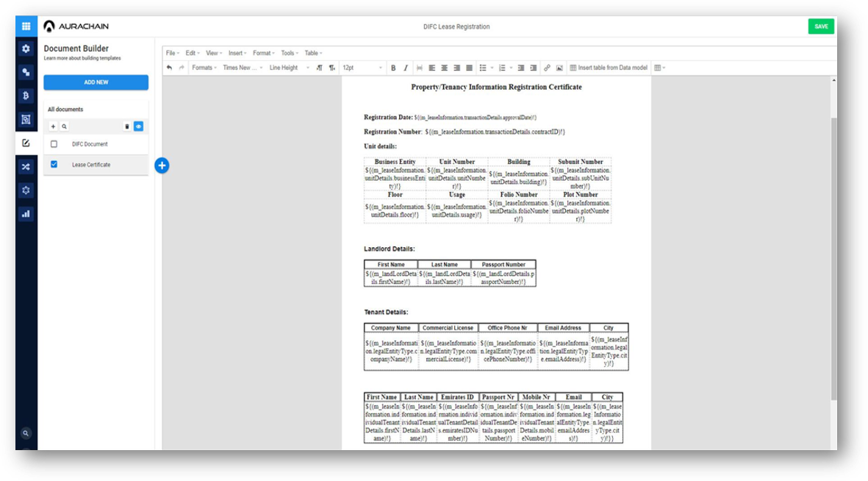
Task: Open the Insert menu
Action: click(x=237, y=53)
